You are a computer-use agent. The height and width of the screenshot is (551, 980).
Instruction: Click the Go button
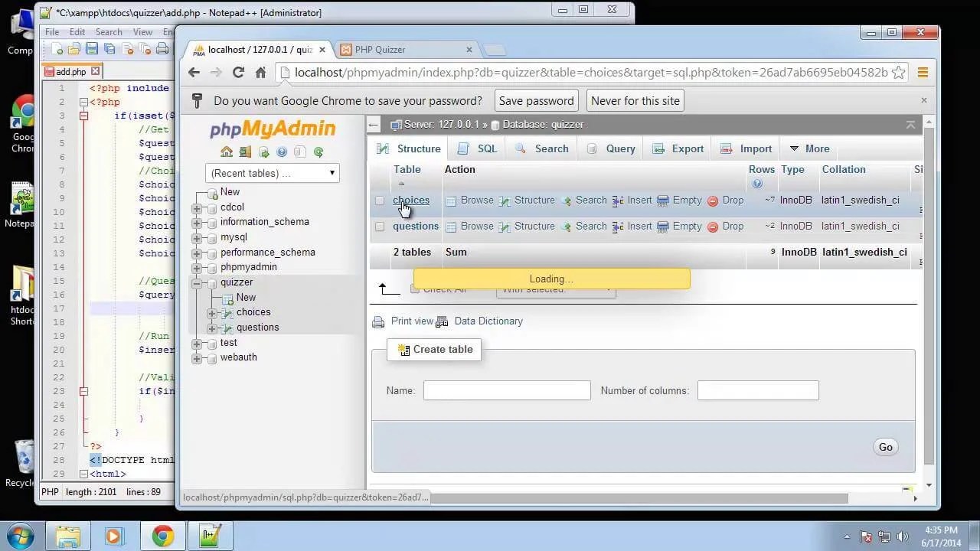885,447
